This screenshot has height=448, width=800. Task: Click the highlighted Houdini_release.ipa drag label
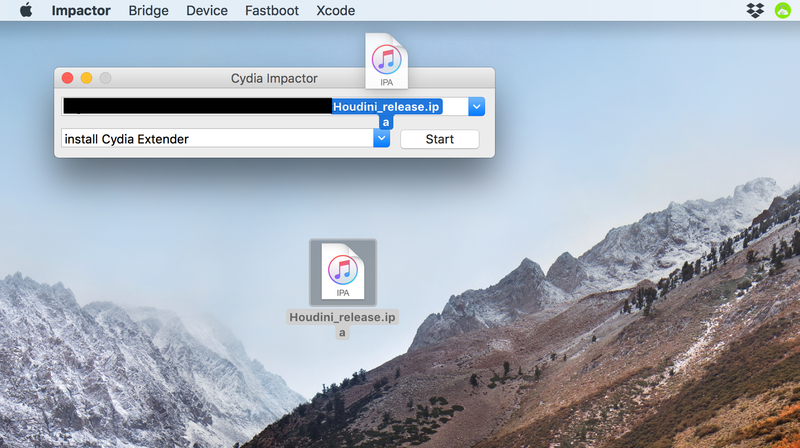coord(387,113)
